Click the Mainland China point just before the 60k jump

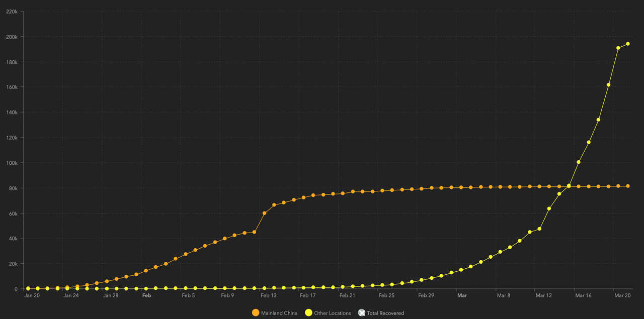point(254,232)
